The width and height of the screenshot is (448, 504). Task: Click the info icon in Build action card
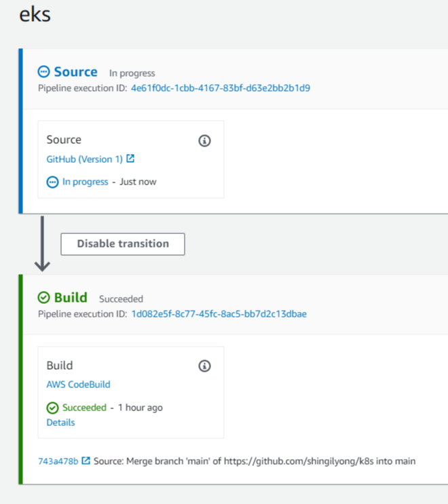click(x=204, y=366)
